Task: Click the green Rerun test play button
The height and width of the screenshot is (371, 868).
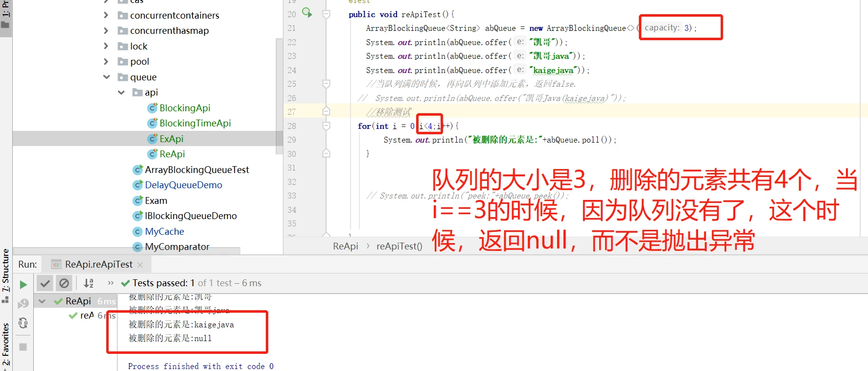Action: pos(23,284)
